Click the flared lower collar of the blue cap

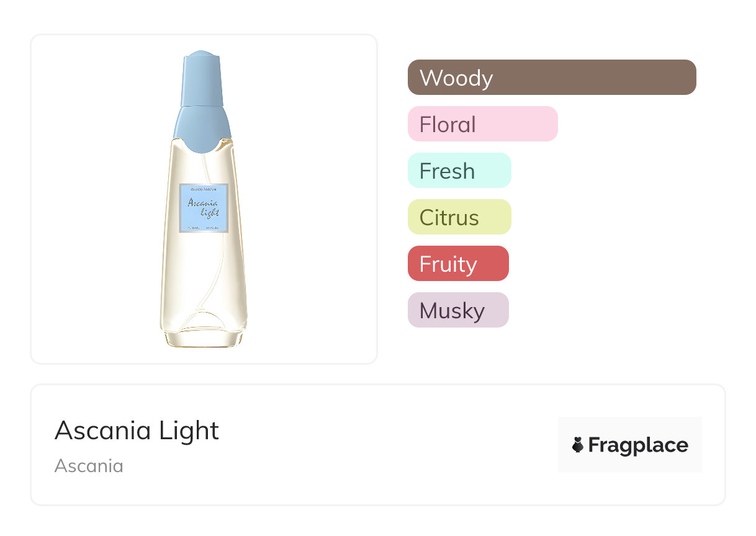(x=202, y=129)
